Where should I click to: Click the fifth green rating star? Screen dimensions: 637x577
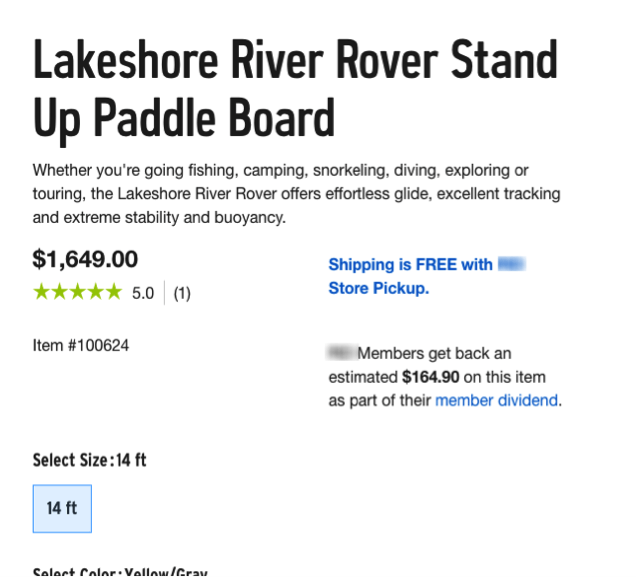(113, 292)
